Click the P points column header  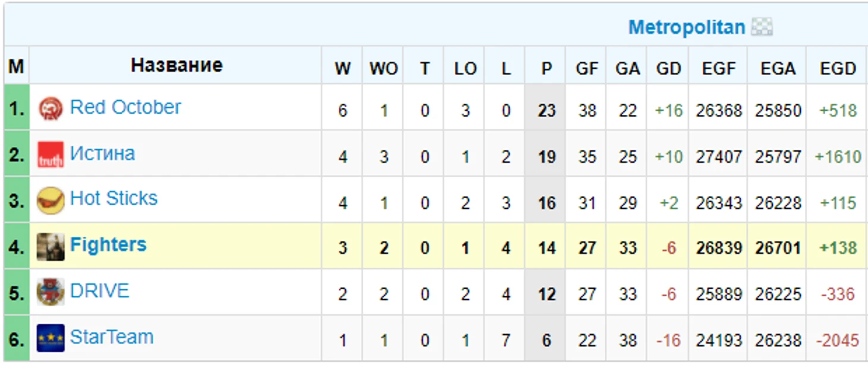(x=546, y=68)
